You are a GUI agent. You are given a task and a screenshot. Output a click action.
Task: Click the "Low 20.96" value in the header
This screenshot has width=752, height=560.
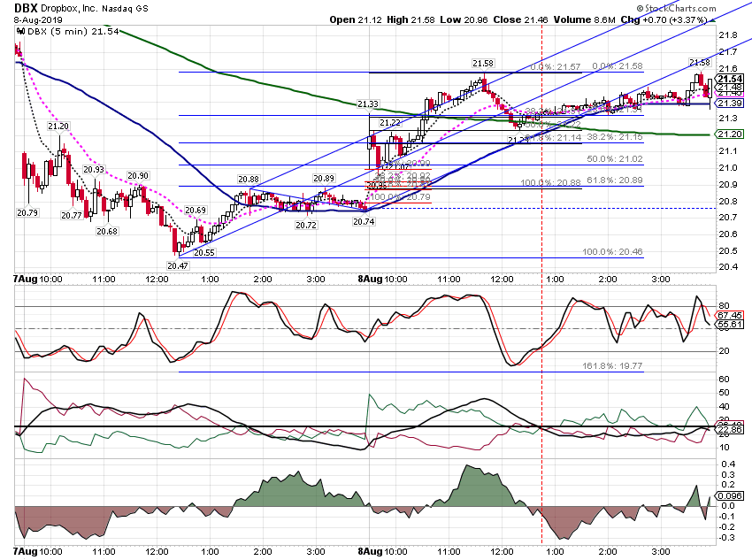click(x=462, y=19)
